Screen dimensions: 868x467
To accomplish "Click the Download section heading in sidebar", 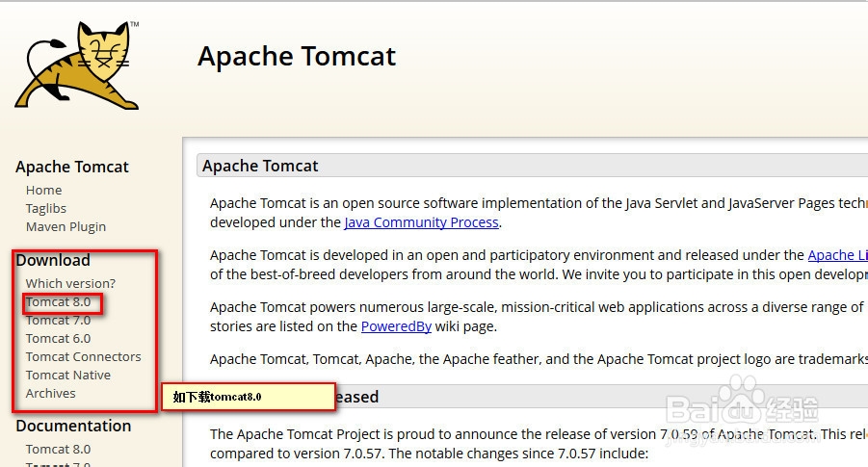I will pos(53,260).
